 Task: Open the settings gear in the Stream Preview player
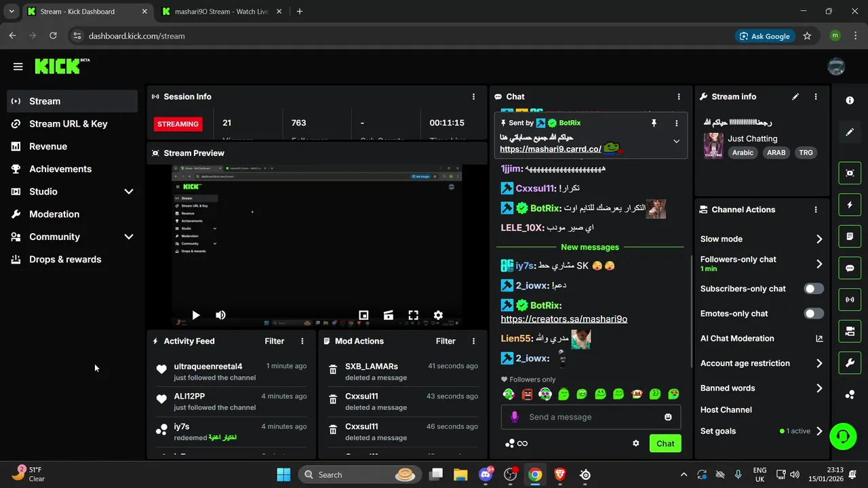(x=438, y=315)
